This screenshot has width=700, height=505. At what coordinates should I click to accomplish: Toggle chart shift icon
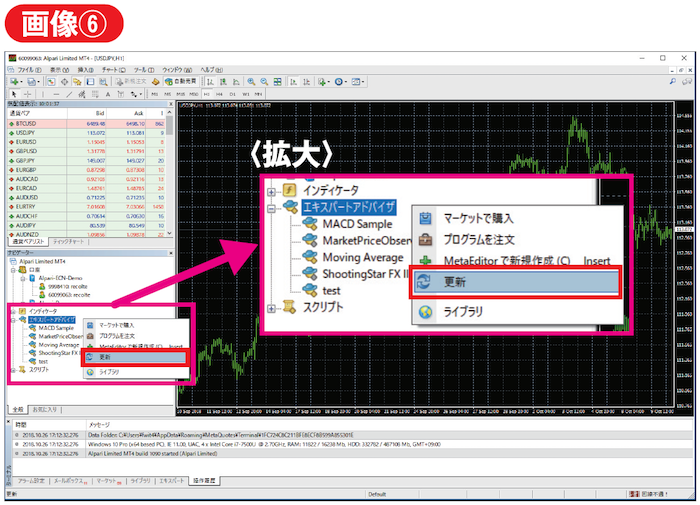[x=307, y=82]
